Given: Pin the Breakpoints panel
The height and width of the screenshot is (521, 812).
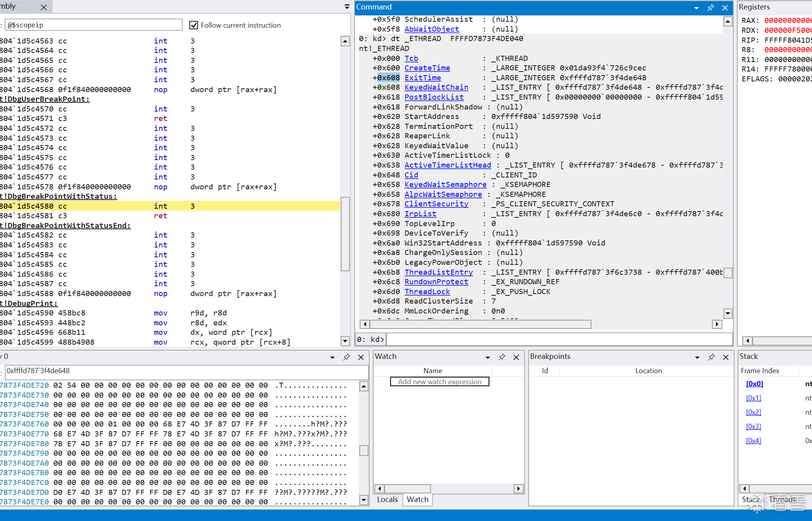Looking at the screenshot, I should 711,357.
